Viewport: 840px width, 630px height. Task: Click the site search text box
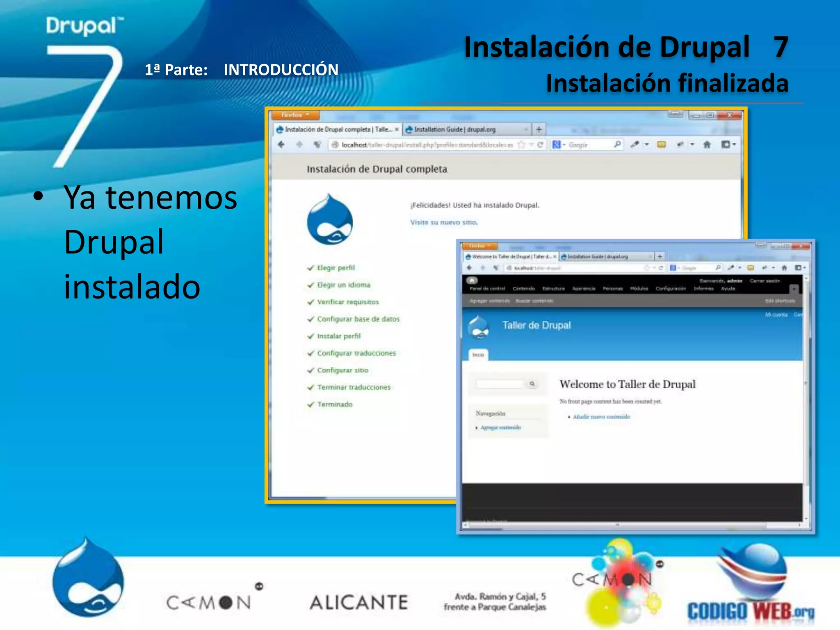click(500, 384)
